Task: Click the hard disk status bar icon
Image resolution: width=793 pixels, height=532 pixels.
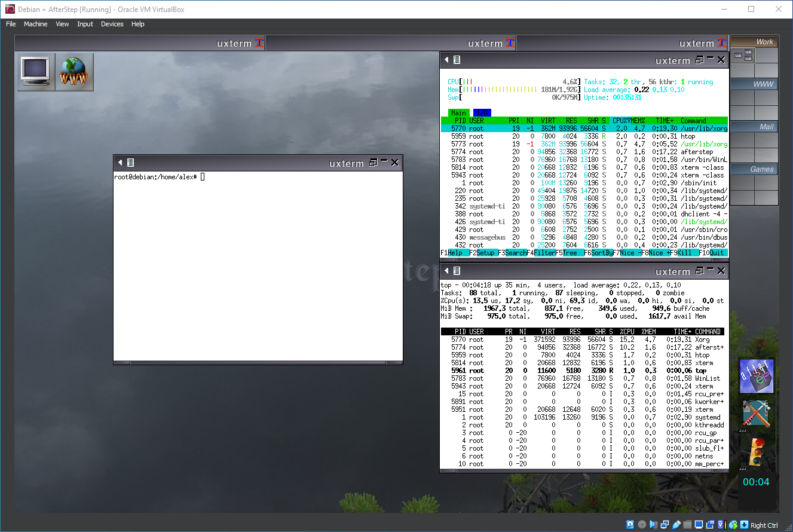Action: click(x=630, y=525)
